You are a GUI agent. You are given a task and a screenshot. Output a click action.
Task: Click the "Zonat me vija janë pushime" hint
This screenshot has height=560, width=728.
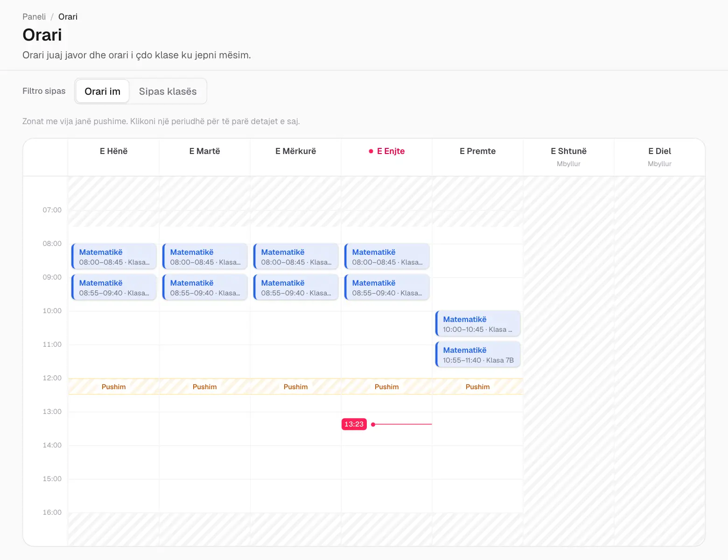[161, 121]
